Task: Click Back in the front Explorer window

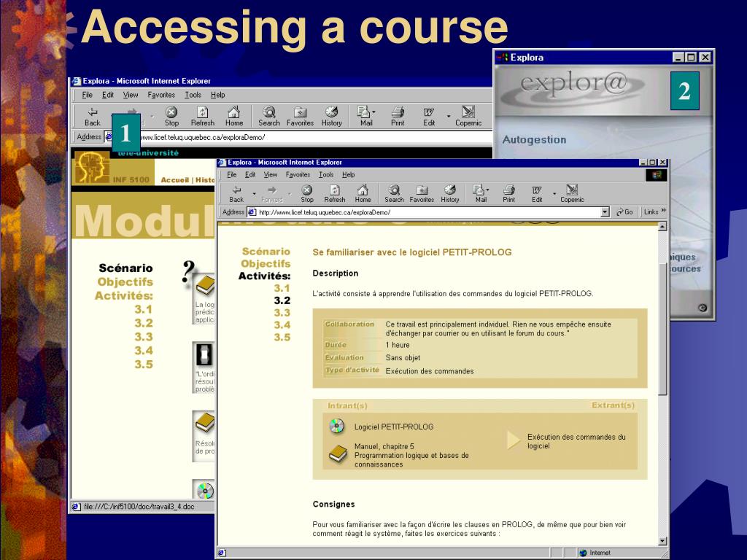Action: coord(236,194)
